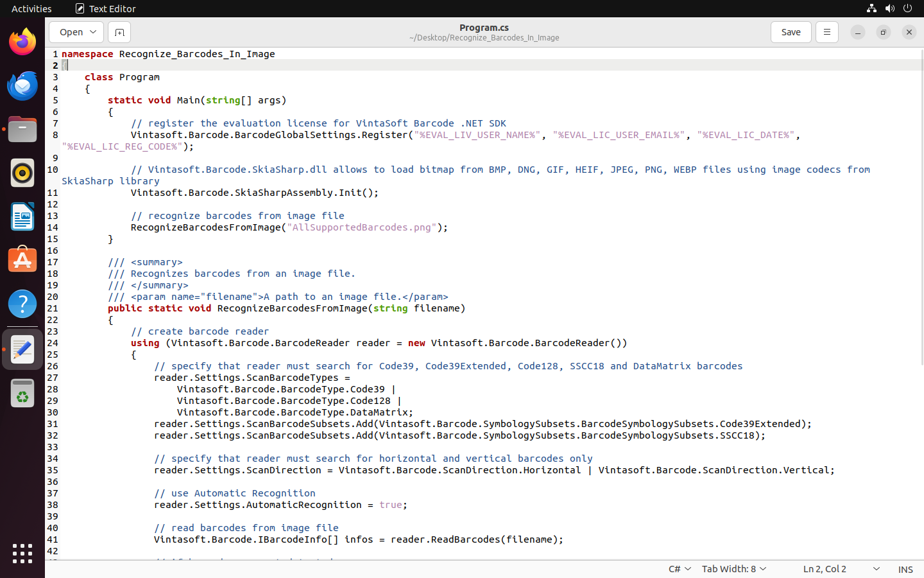This screenshot has height=578, width=924.
Task: Launch Firefox from the dock
Action: click(22, 42)
